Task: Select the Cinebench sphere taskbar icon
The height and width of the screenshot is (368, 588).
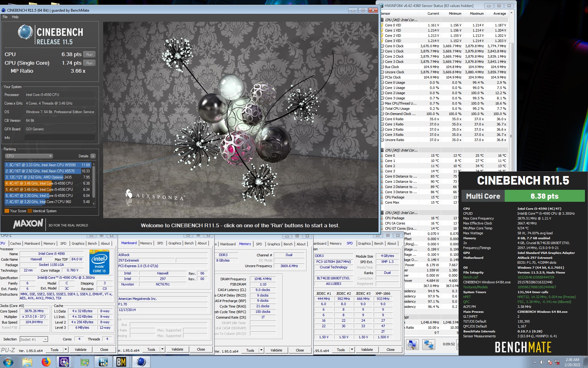Action: coord(141,362)
